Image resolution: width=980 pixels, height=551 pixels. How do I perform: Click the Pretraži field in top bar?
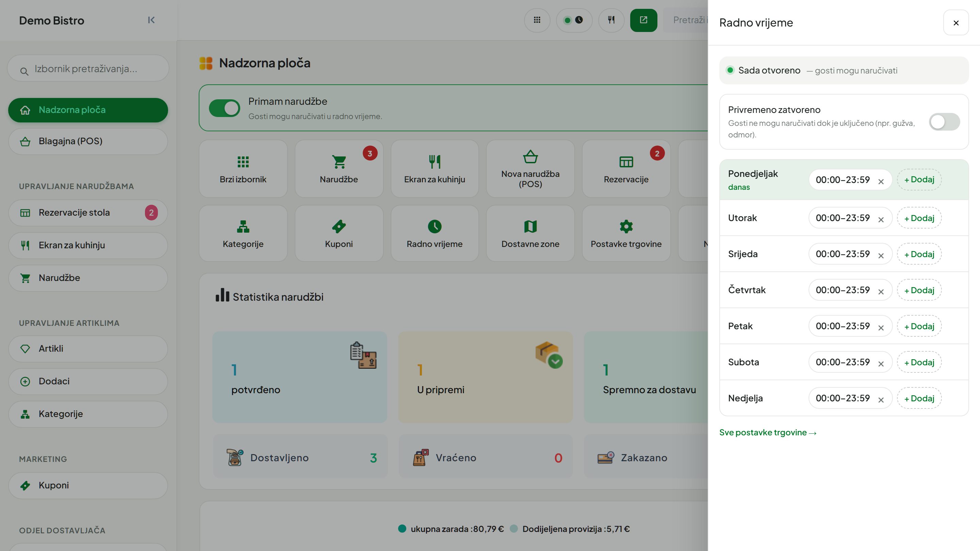(x=686, y=20)
